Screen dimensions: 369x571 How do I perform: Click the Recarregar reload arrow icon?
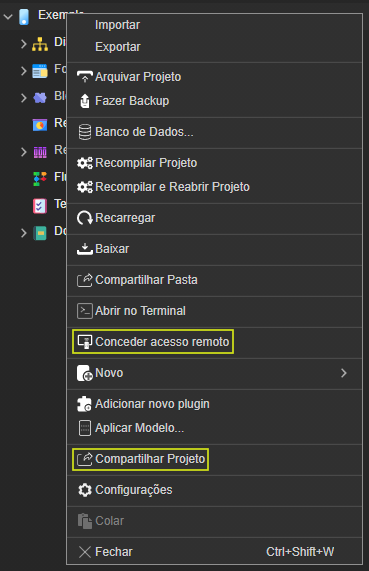[85, 218]
